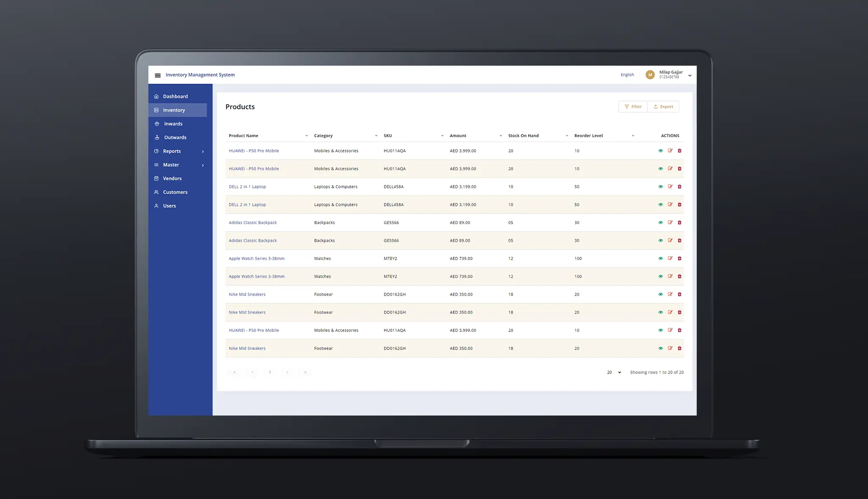Toggle visibility eye icon for Adidas Backpack
Image resolution: width=868 pixels, height=499 pixels.
click(x=661, y=222)
